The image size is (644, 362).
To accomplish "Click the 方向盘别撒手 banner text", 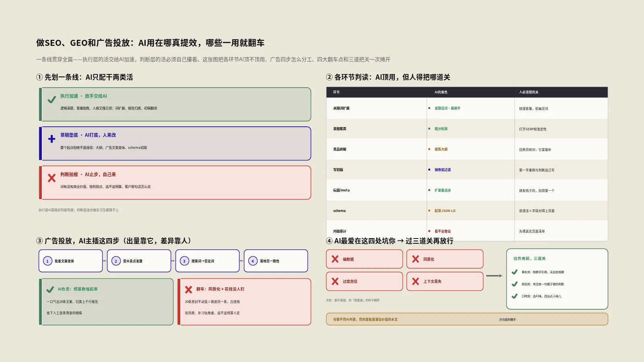I will 507,320.
